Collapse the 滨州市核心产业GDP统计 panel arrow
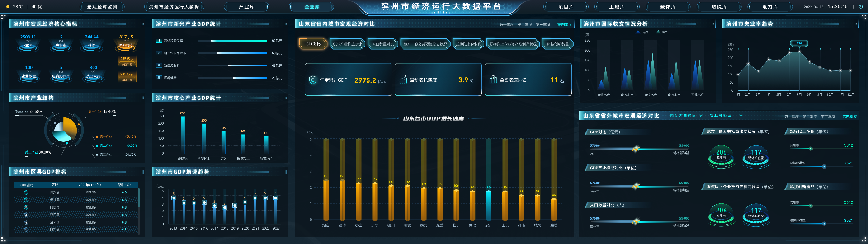The width and height of the screenshot is (868, 244). [286, 98]
